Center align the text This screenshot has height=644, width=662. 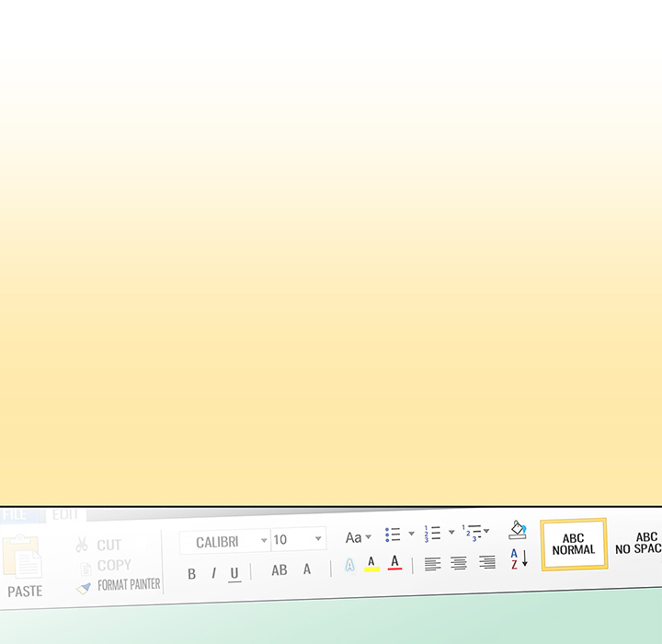point(459,563)
